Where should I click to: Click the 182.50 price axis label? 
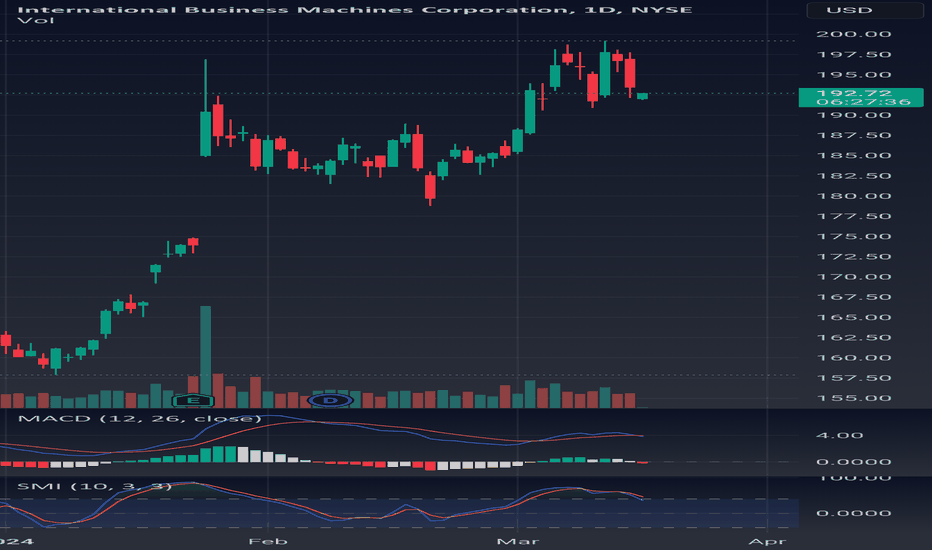(x=854, y=176)
